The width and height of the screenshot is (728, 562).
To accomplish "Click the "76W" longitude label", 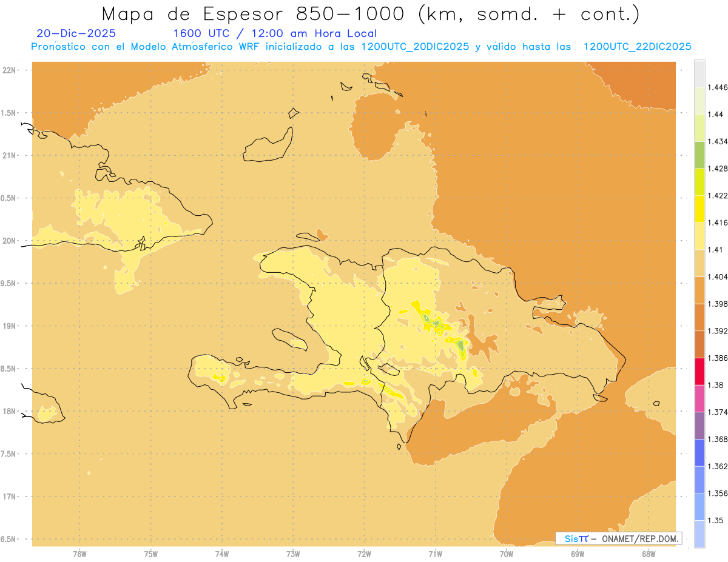I will pos(79,554).
